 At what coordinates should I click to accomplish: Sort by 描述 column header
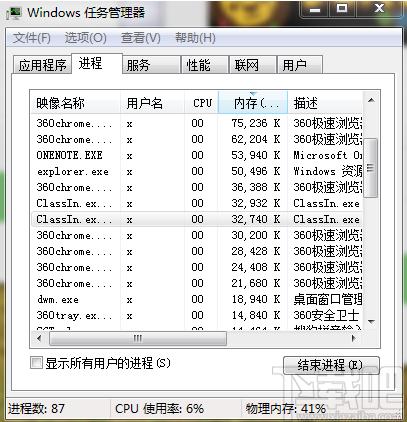325,103
